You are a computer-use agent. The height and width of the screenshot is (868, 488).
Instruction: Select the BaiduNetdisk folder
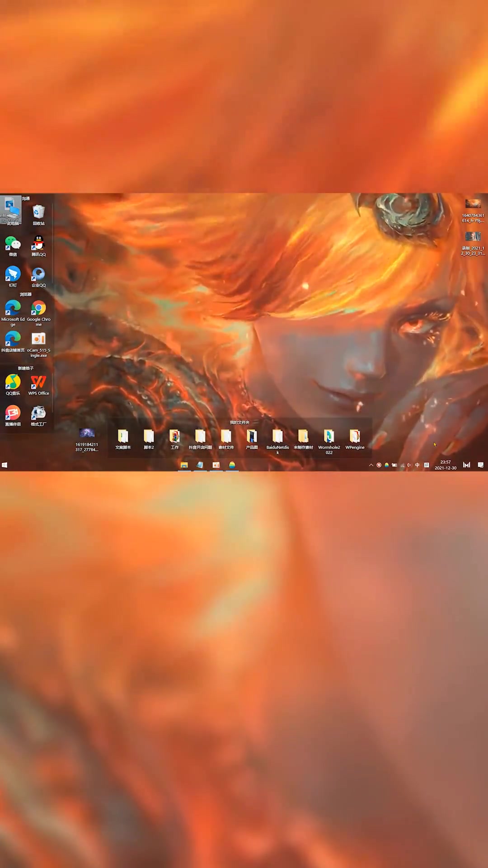[277, 442]
